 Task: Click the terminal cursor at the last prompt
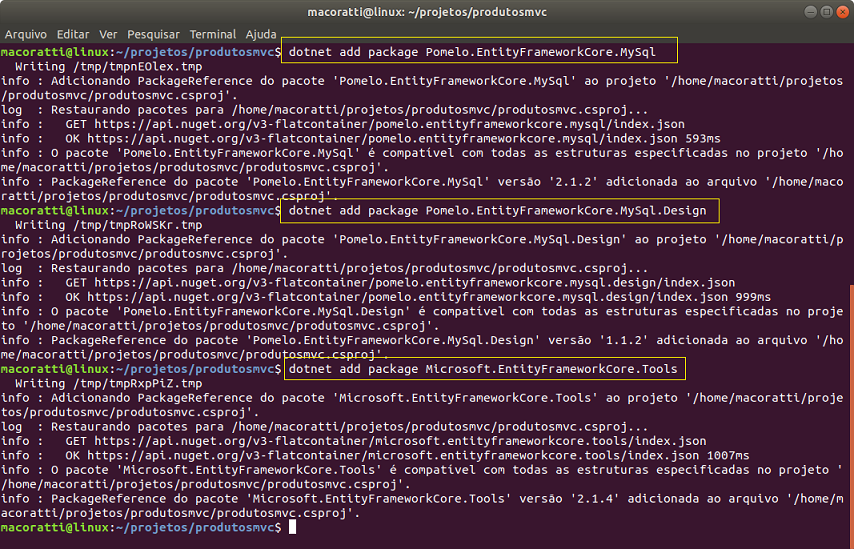(292, 527)
